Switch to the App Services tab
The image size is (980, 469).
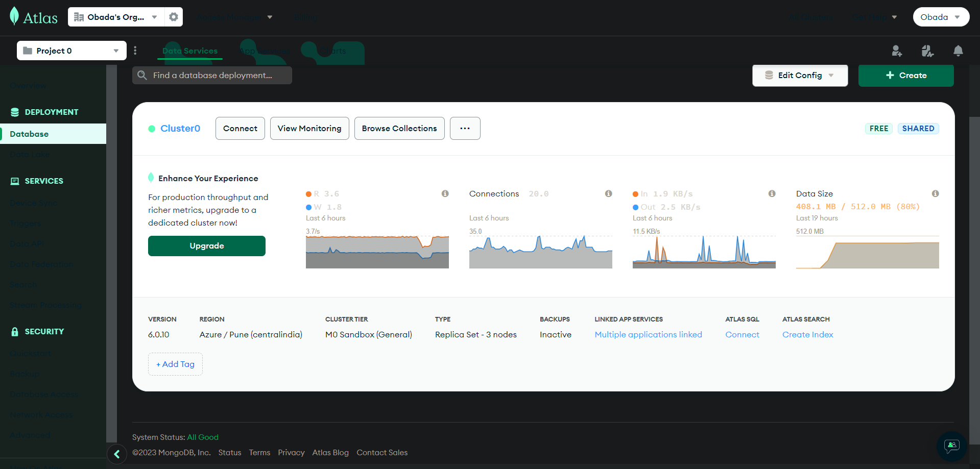[265, 51]
